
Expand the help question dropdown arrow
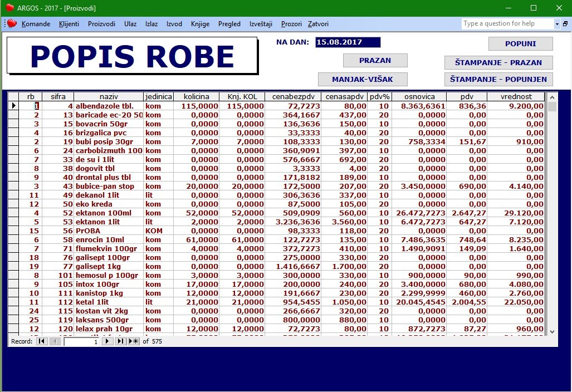click(557, 24)
